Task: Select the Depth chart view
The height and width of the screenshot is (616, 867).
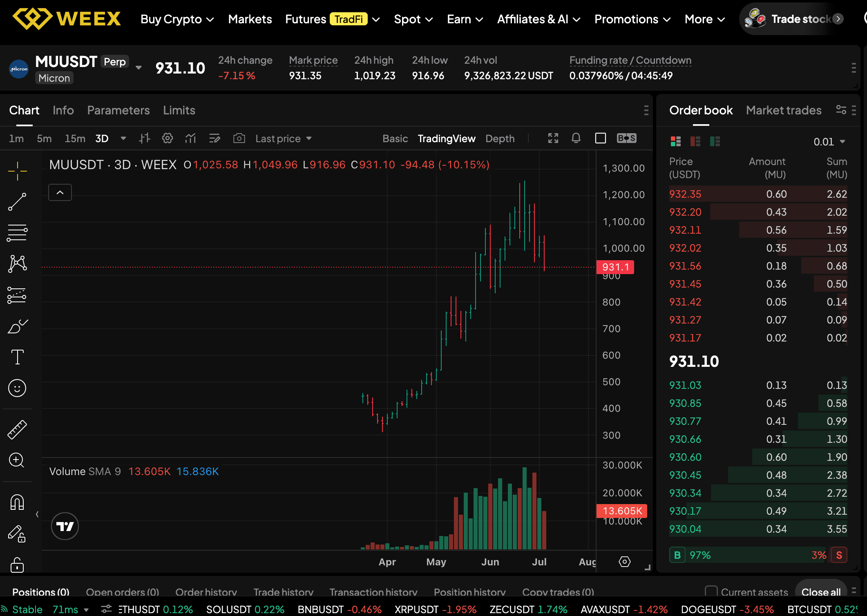Action: click(500, 138)
